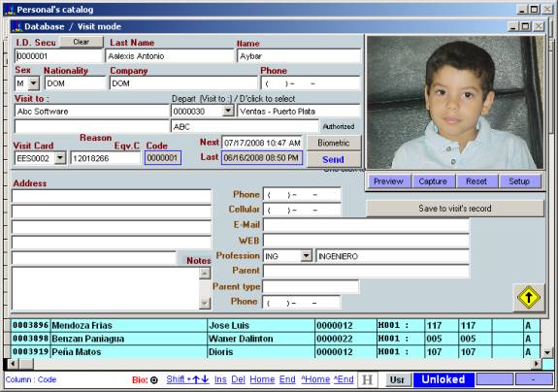The width and height of the screenshot is (558, 392).
Task: Click the Nationality field
Action: 76,83
